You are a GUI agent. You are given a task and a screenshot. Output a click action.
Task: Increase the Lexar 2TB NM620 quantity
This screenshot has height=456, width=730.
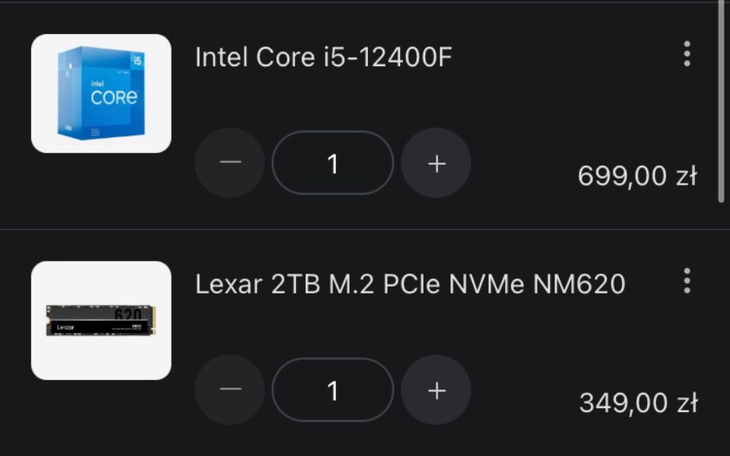pyautogui.click(x=436, y=391)
